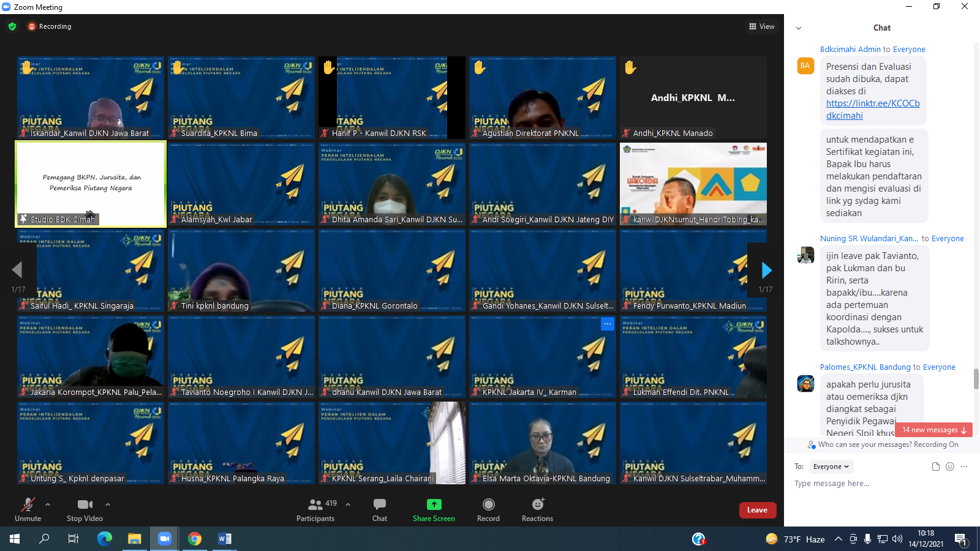The width and height of the screenshot is (980, 551).
Task: Open the Everyone recipient dropdown
Action: (831, 467)
